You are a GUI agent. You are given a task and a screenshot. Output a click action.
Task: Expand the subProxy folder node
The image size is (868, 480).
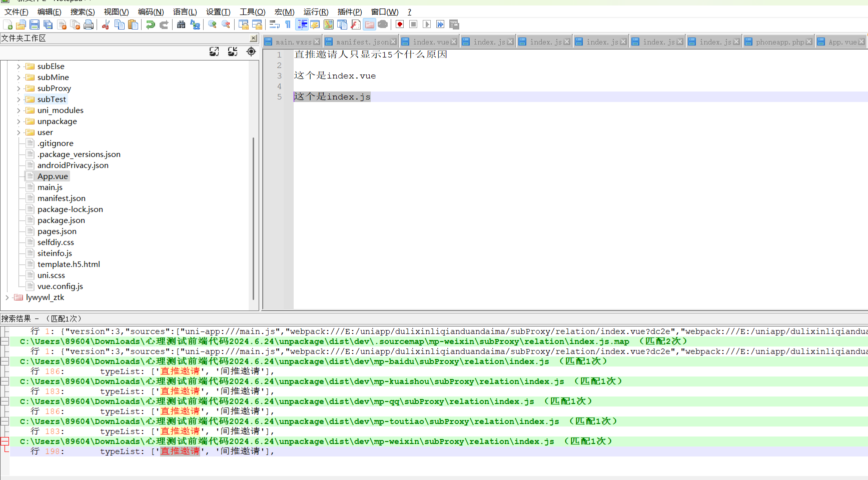(19, 88)
